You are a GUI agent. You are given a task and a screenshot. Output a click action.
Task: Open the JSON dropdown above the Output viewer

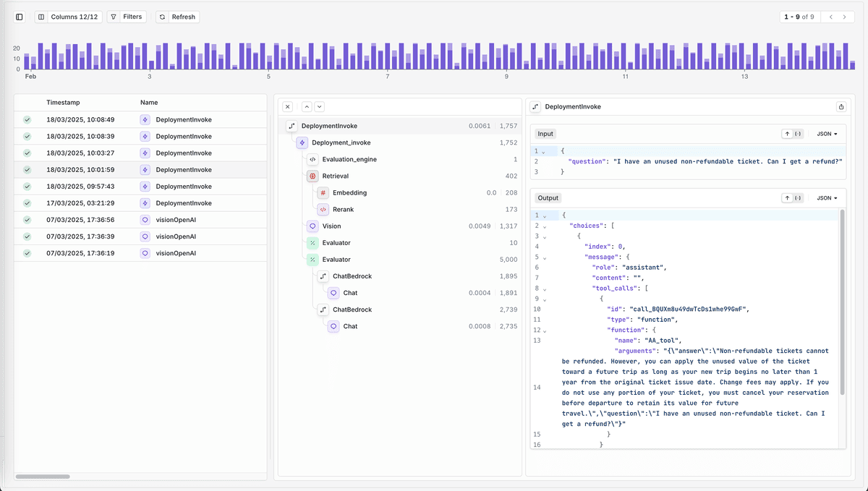(x=825, y=197)
